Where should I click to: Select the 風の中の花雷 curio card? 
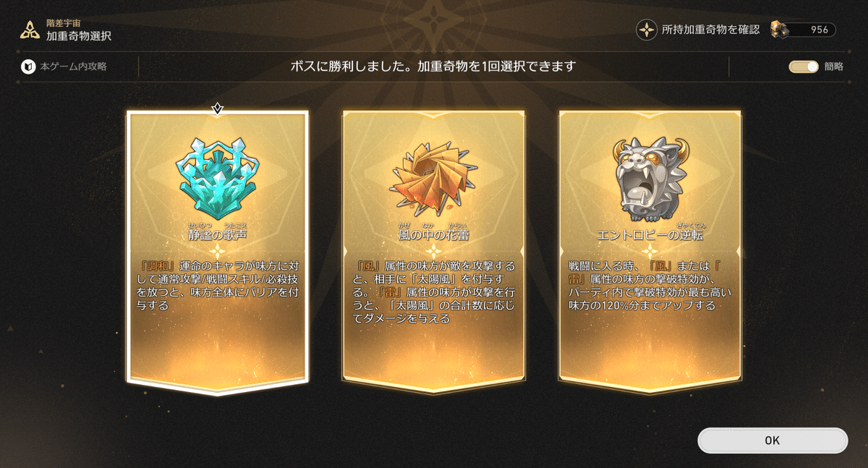point(433,252)
